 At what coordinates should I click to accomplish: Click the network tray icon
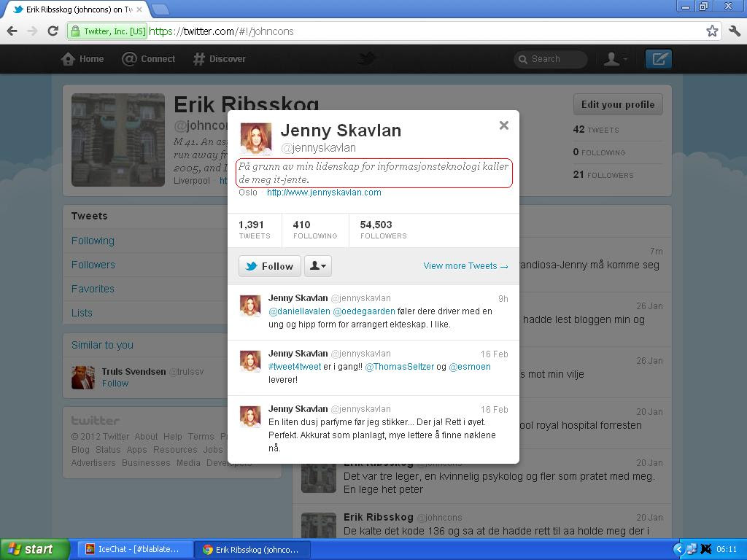pyautogui.click(x=692, y=550)
